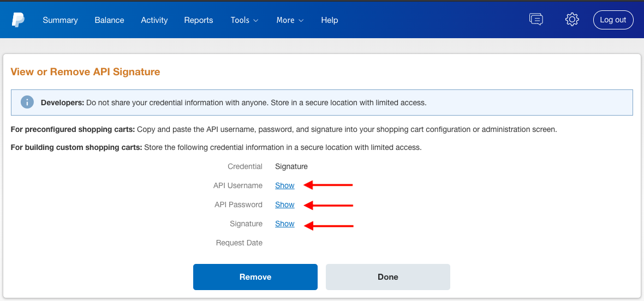Show the API Username
Image resolution: width=644 pixels, height=301 pixels.
[x=285, y=185]
